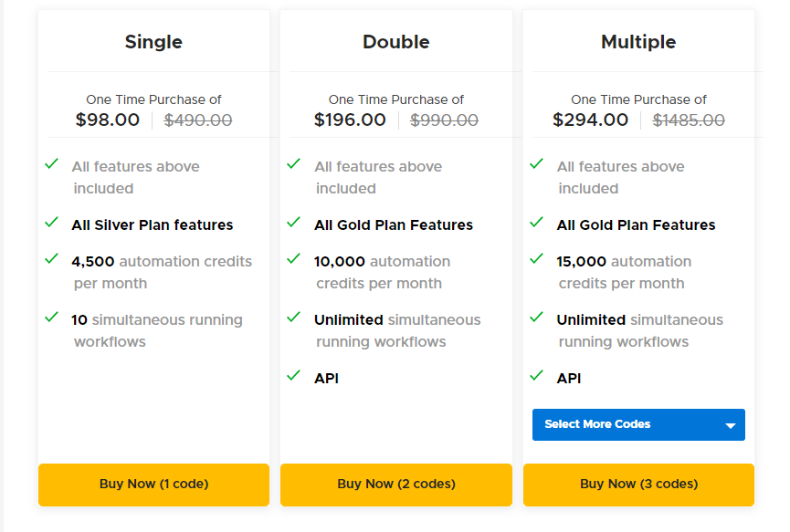Viewport: 790px width, 532px height.
Task: Click the crossed-out $990.00 price
Action: point(444,120)
